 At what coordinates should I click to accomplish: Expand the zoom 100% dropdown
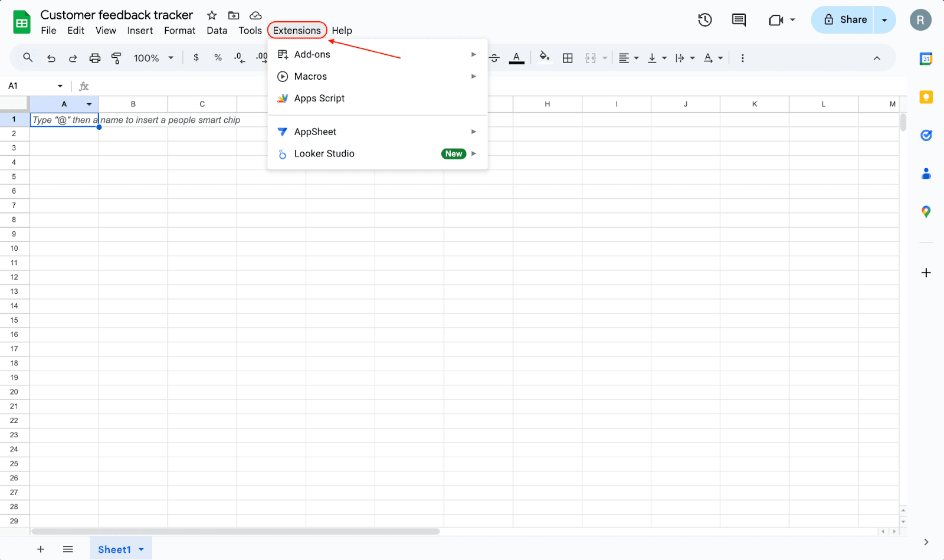(153, 58)
